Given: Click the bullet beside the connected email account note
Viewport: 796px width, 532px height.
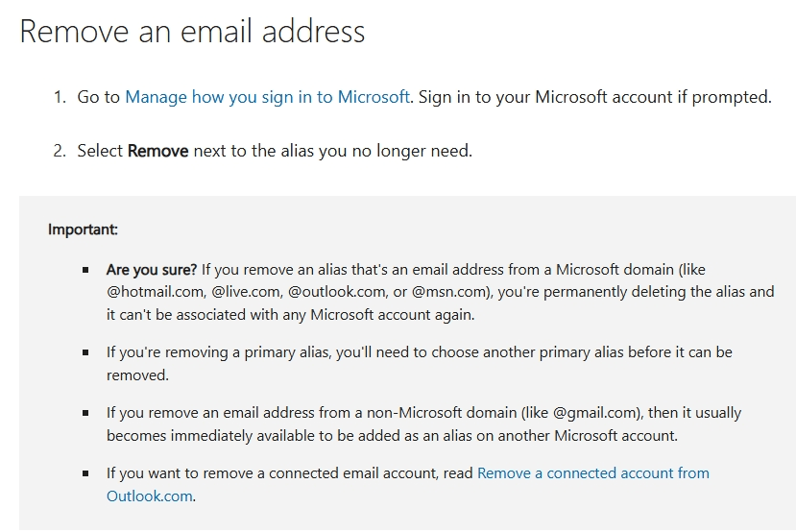Looking at the screenshot, I should coord(86,473).
